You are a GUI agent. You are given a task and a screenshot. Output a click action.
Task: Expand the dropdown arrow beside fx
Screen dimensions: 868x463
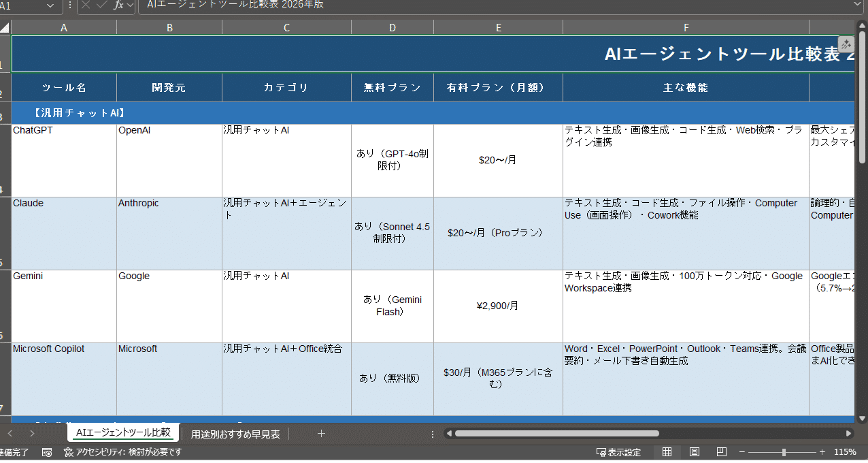tap(130, 5)
